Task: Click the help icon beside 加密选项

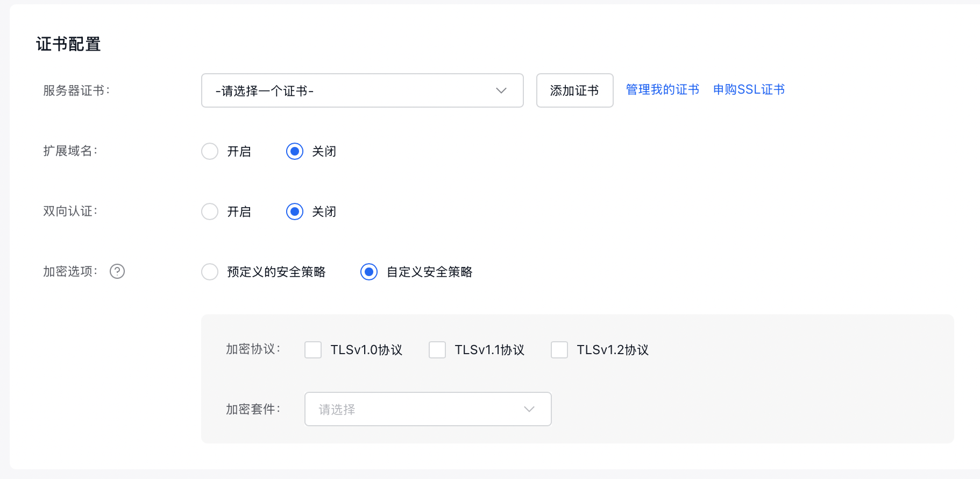Action: tap(117, 271)
